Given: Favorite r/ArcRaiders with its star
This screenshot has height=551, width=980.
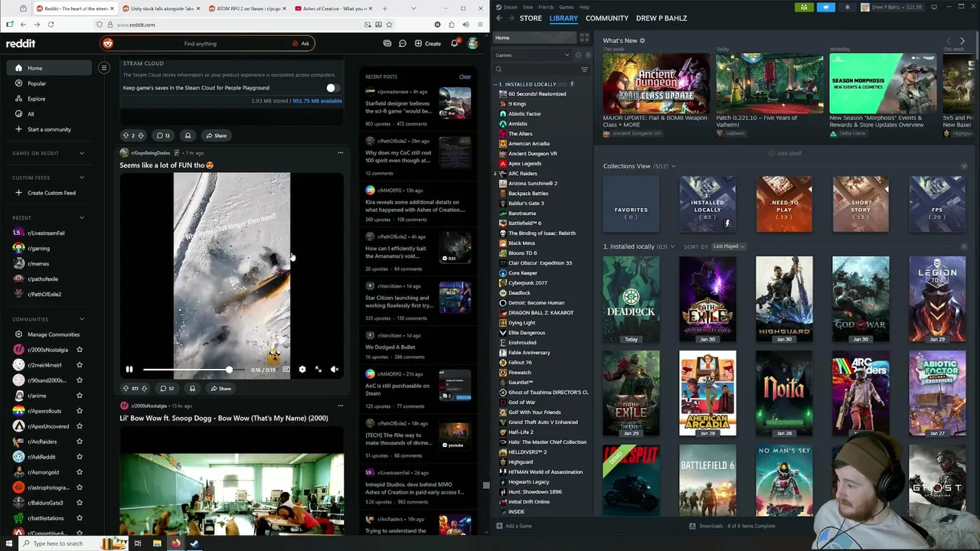Looking at the screenshot, I should pyautogui.click(x=79, y=442).
